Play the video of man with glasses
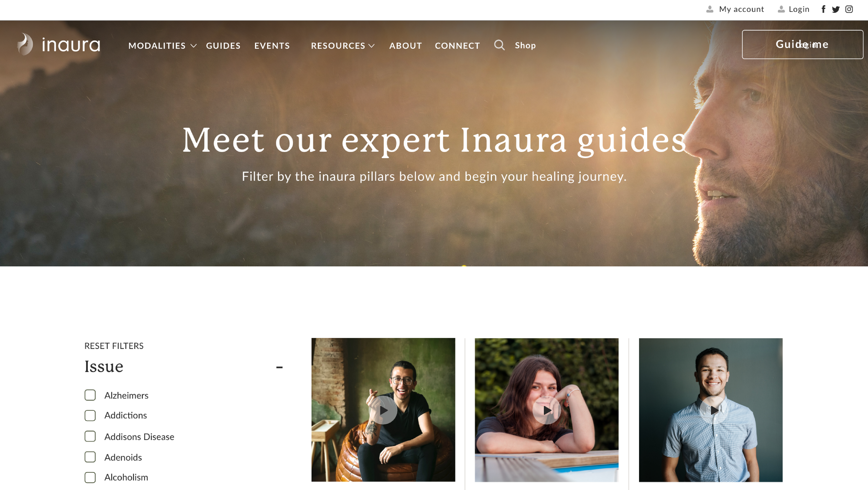The image size is (868, 490). 383,410
